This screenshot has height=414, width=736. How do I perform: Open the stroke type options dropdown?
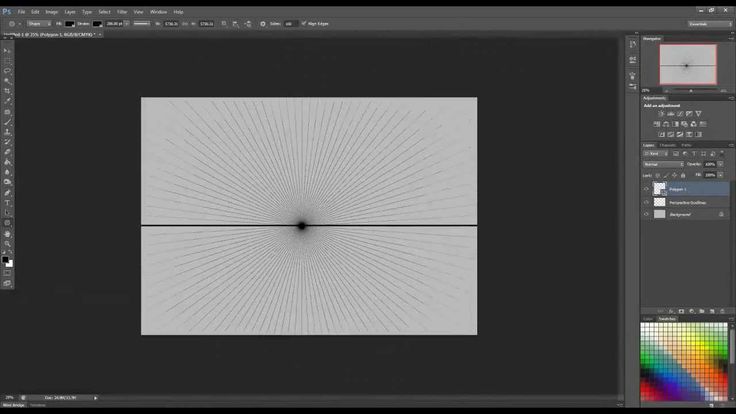point(142,23)
